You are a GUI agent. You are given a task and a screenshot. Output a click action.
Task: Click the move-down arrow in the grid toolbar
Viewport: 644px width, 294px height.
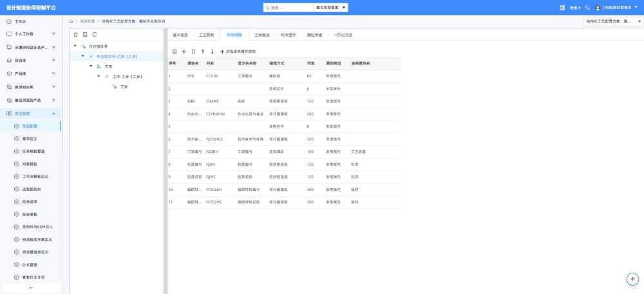click(x=212, y=52)
